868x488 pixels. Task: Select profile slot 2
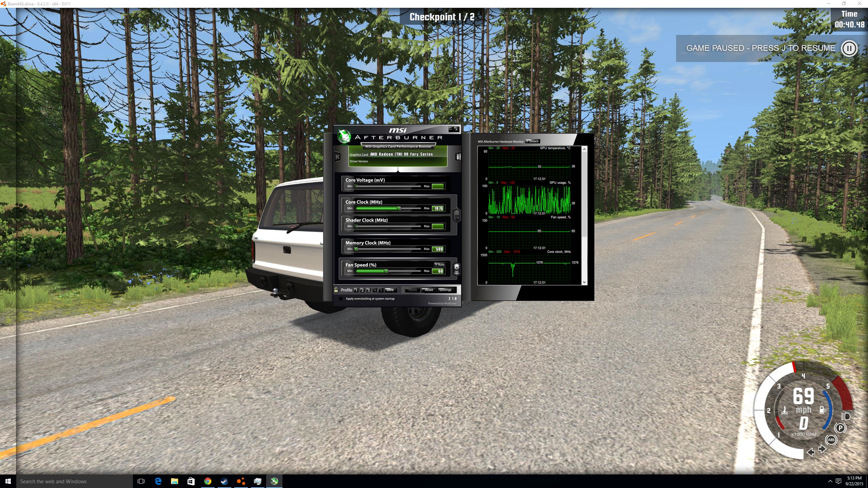(x=362, y=290)
